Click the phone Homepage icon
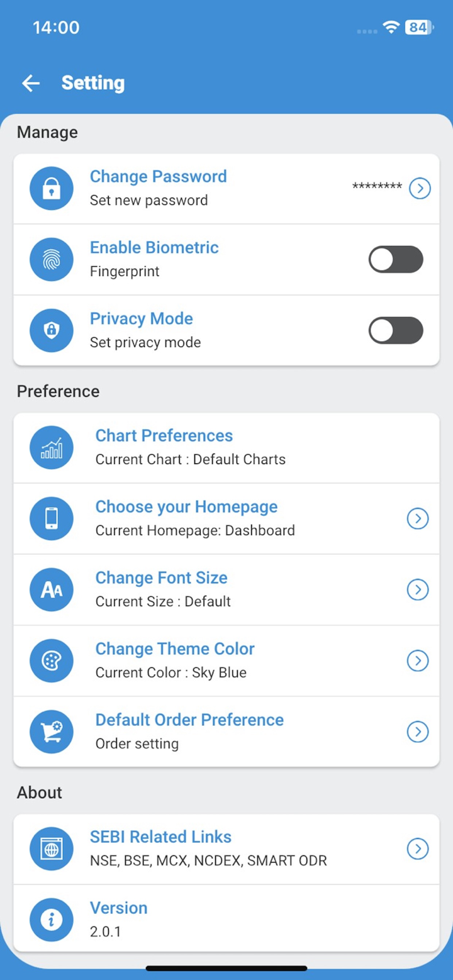Image resolution: width=453 pixels, height=980 pixels. 52,518
